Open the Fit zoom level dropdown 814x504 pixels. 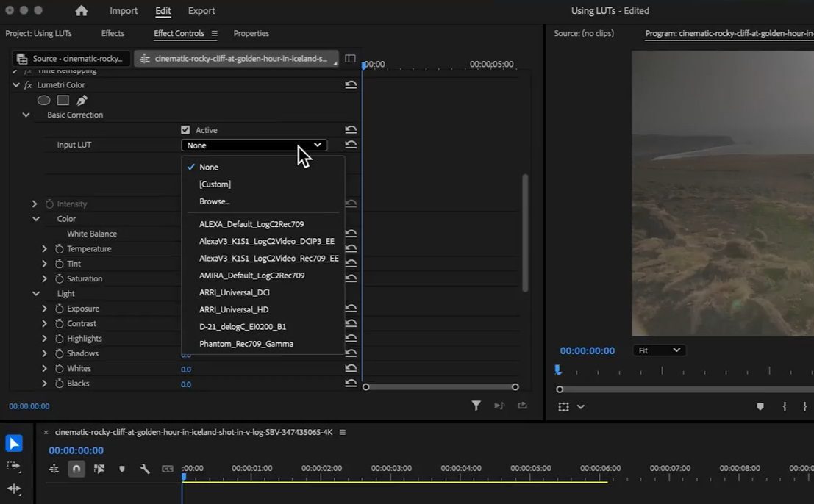click(x=659, y=350)
